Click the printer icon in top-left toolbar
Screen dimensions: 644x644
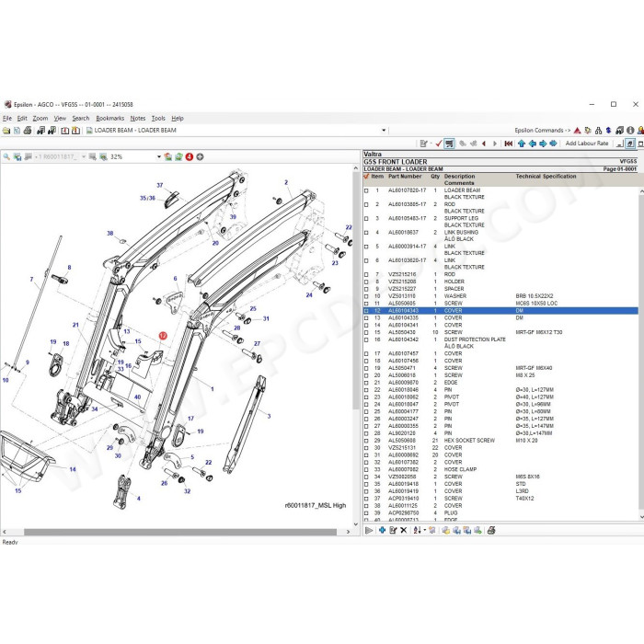[28, 131]
